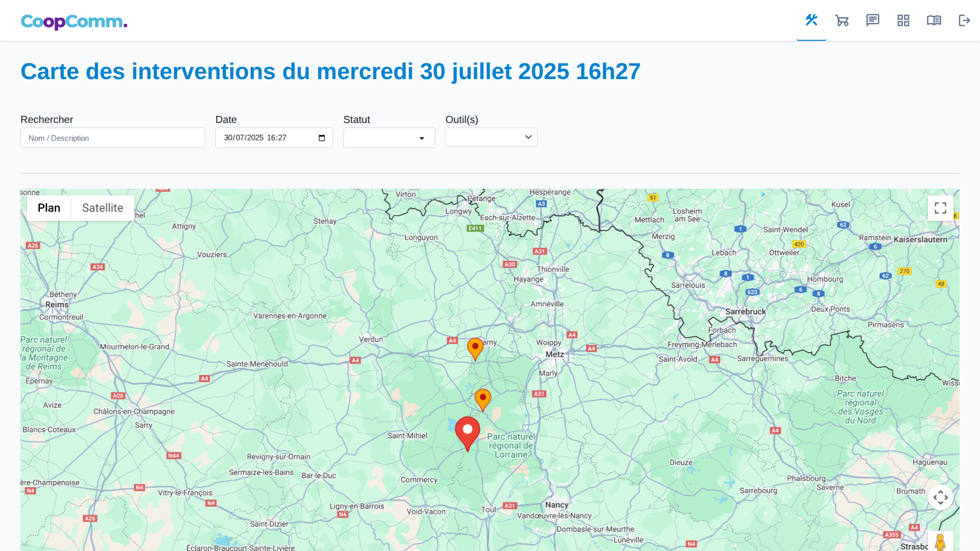Click the Pirmasens town label
The image size is (980, 551).
(x=886, y=324)
